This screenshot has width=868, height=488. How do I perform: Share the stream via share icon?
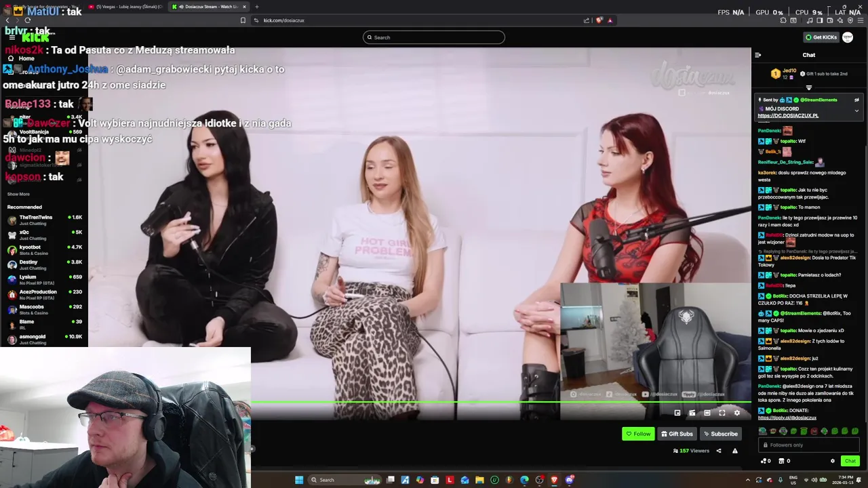(719, 451)
